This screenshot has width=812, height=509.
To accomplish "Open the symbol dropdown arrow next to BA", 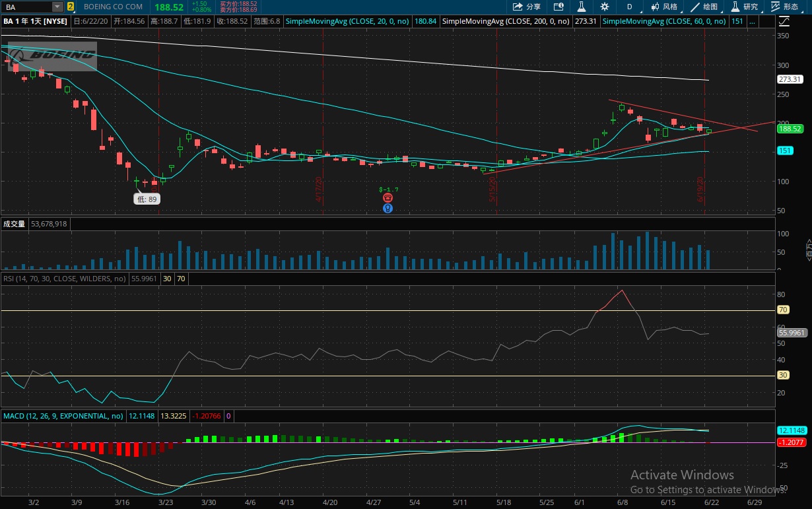I will click(57, 7).
